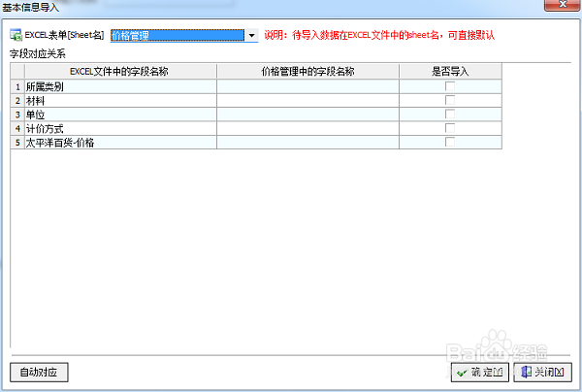
Task: Enable import checkbox for 计价方式 row
Action: click(450, 128)
